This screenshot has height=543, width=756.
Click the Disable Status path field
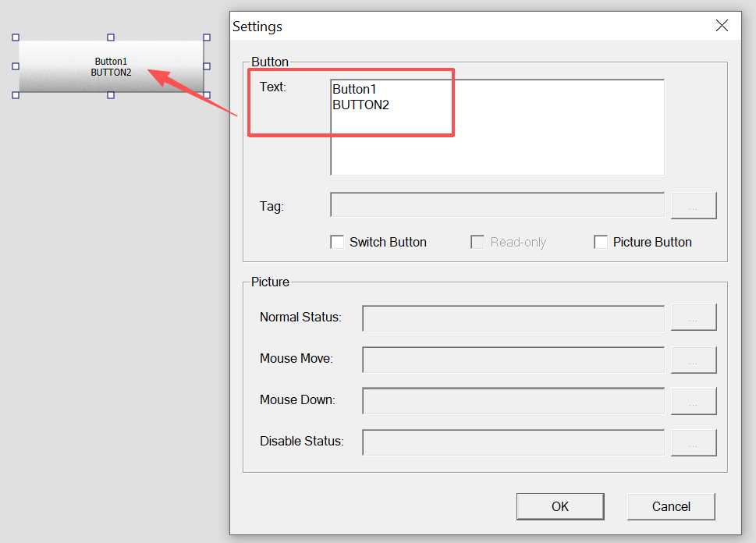[513, 442]
